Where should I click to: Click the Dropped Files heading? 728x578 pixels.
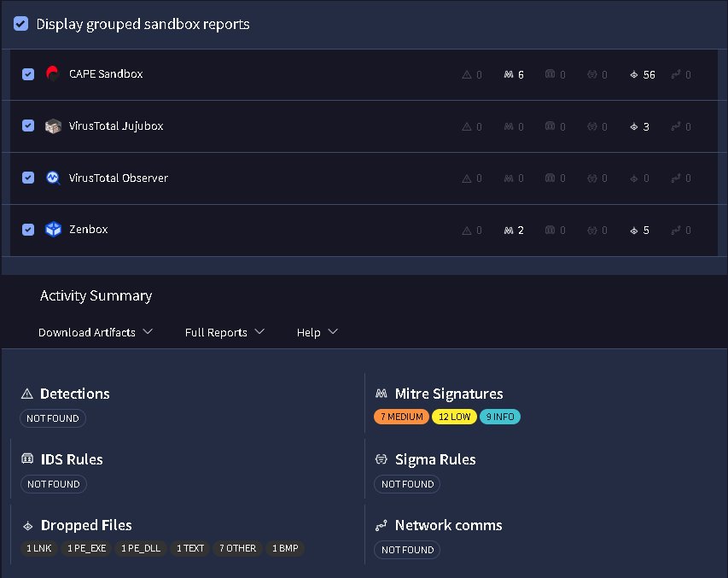pos(86,526)
